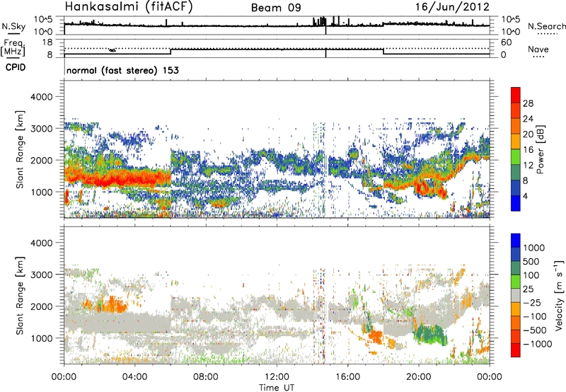Click the gray segment of the velocity color bar
Viewport: 566px width, 392px height.
pos(516,295)
